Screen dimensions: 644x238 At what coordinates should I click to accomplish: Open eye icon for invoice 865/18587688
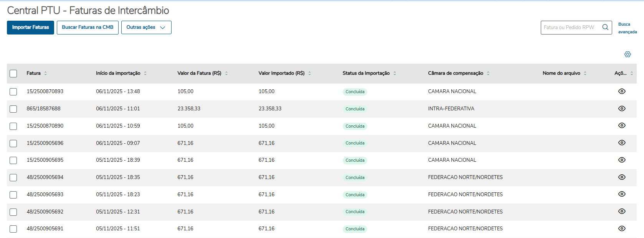point(622,108)
